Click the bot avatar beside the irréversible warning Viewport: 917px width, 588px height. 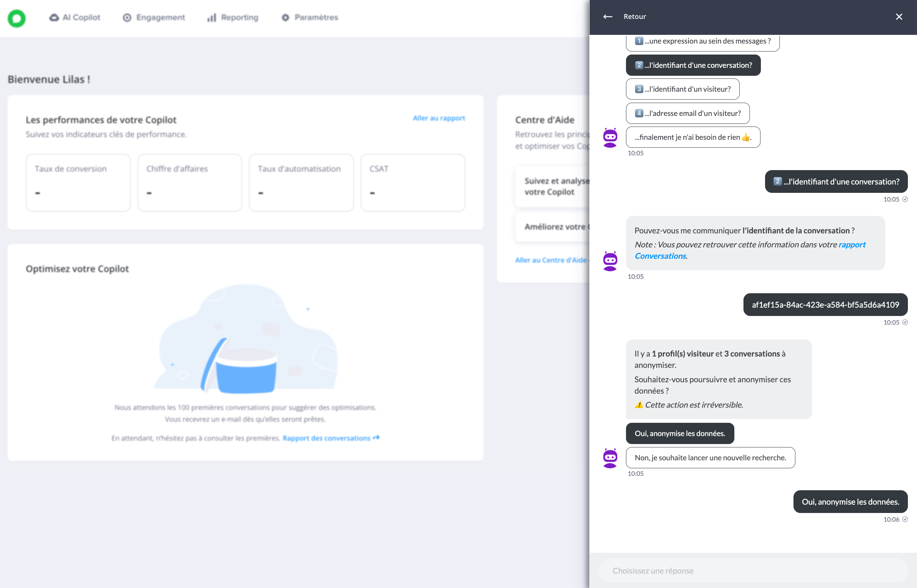point(610,458)
